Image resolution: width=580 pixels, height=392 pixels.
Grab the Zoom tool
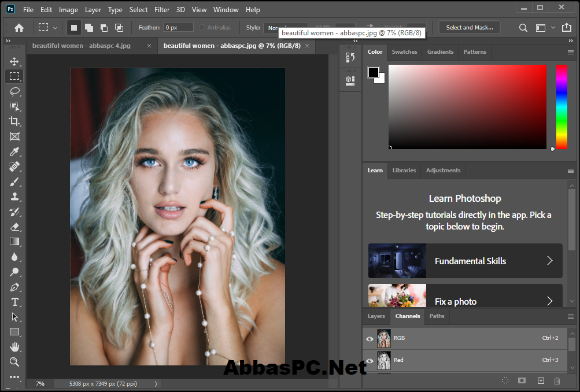[x=14, y=362]
